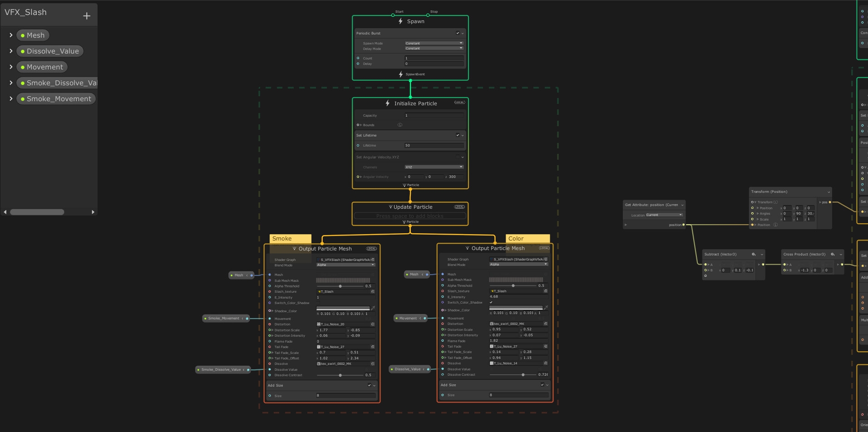Click the Bounds space L indicator
Screen dimensions: 868x432
(x=400, y=125)
